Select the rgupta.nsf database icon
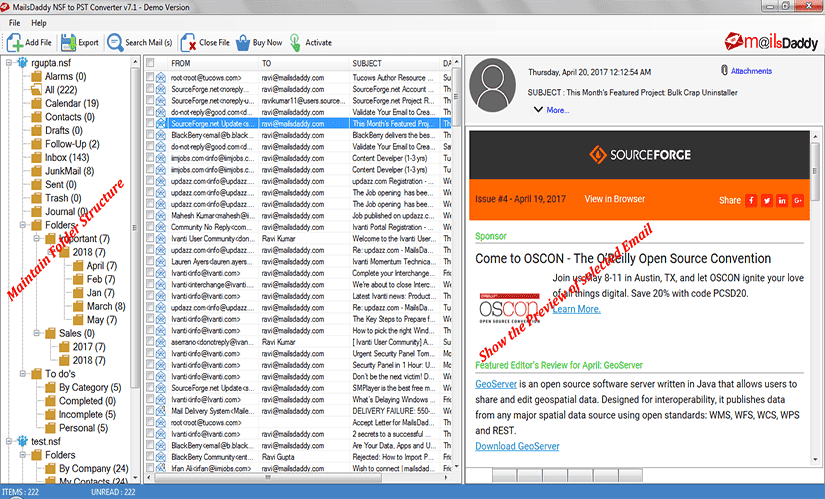Viewport: 825px width, 499px height. point(23,63)
